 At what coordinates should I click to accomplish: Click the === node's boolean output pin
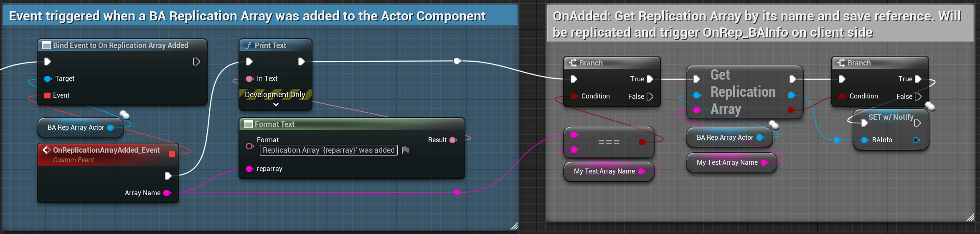pos(642,142)
